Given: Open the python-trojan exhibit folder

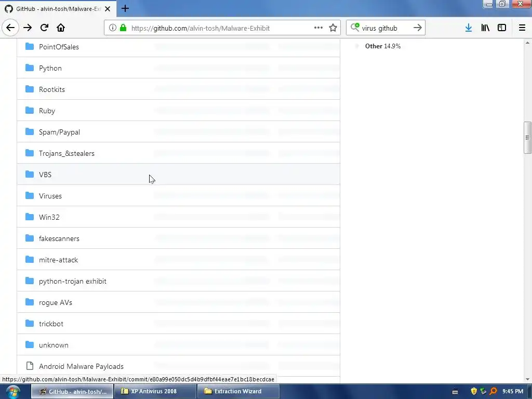Looking at the screenshot, I should pos(73,281).
